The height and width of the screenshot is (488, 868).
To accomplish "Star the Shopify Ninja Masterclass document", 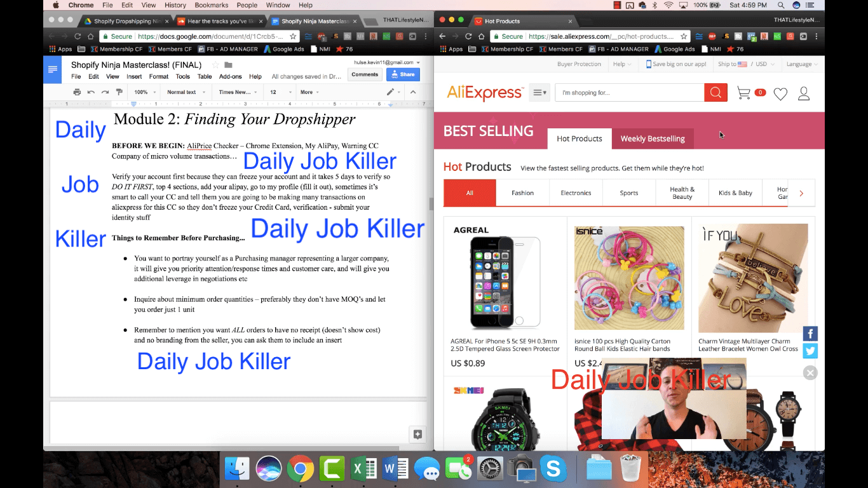I will (x=215, y=65).
